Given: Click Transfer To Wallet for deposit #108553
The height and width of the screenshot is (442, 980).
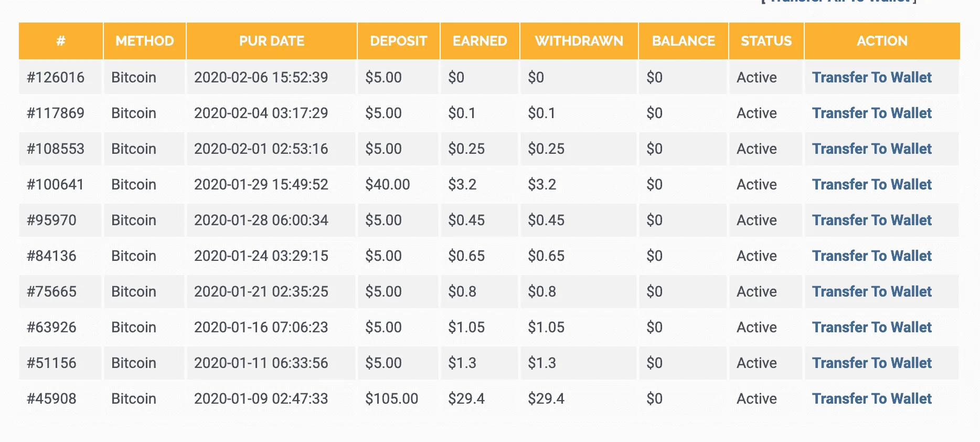Looking at the screenshot, I should (871, 149).
